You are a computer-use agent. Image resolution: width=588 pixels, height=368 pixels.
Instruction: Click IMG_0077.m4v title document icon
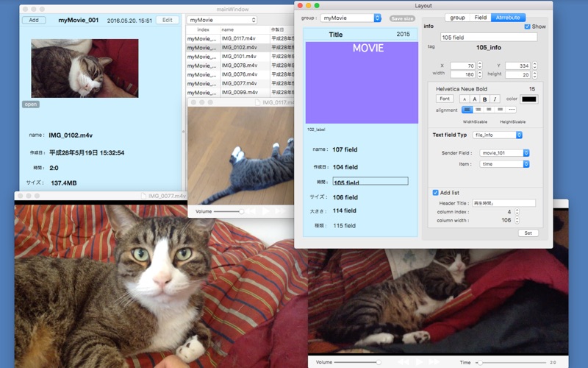[x=143, y=196]
